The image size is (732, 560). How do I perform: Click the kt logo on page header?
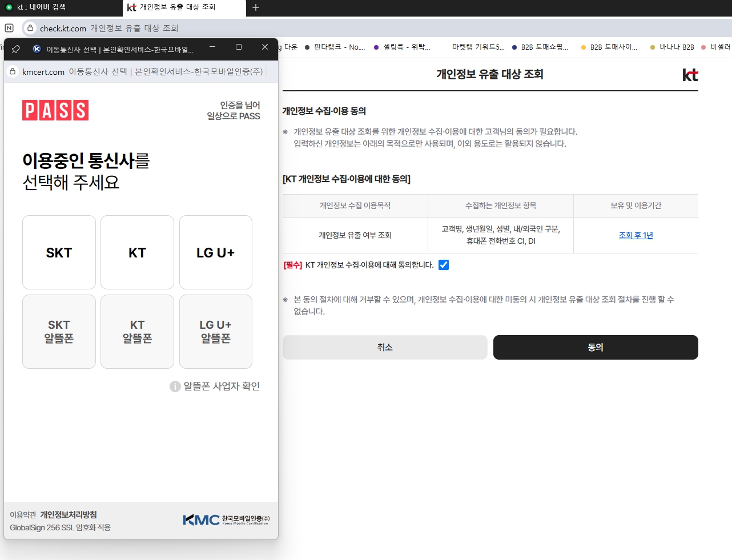point(690,75)
